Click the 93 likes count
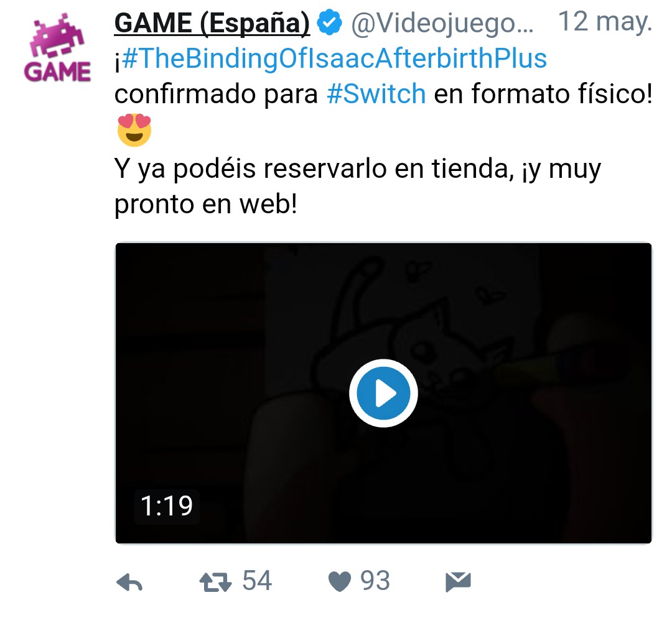This screenshot has height=623, width=672. point(375,581)
